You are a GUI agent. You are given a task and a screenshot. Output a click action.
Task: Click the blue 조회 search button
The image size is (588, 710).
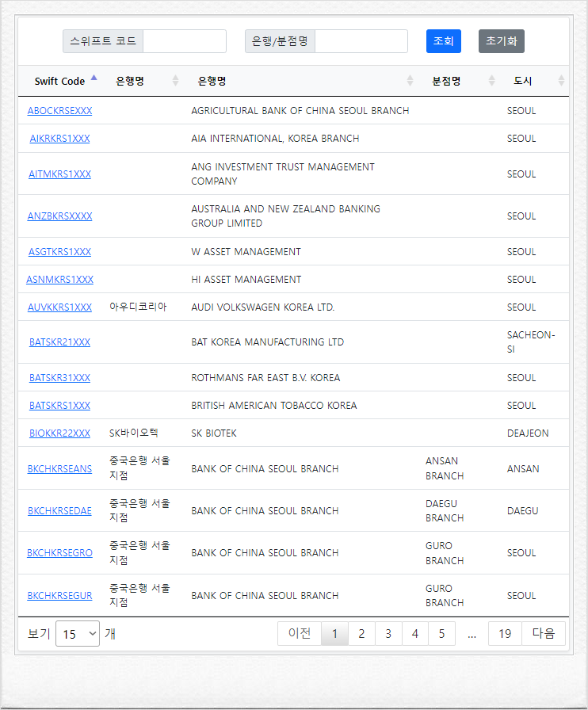pos(444,41)
